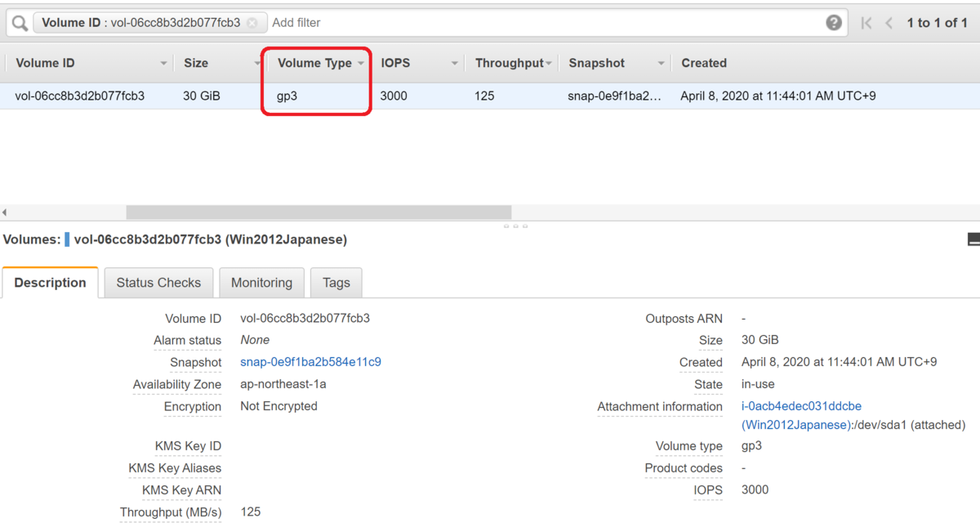Screen dimensions: 980x523
Task: Click the horizontal scrollbar thumb
Action: tap(318, 212)
